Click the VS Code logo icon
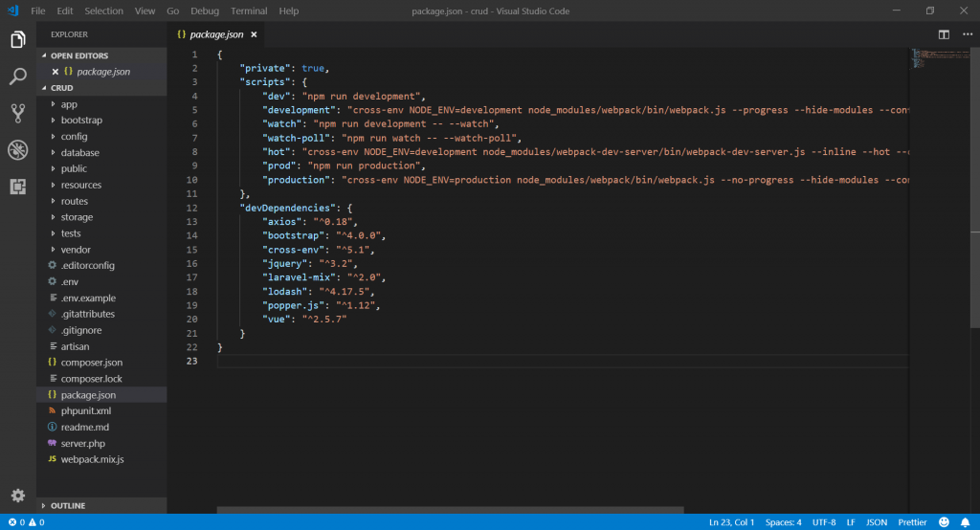980x530 pixels. tap(12, 11)
